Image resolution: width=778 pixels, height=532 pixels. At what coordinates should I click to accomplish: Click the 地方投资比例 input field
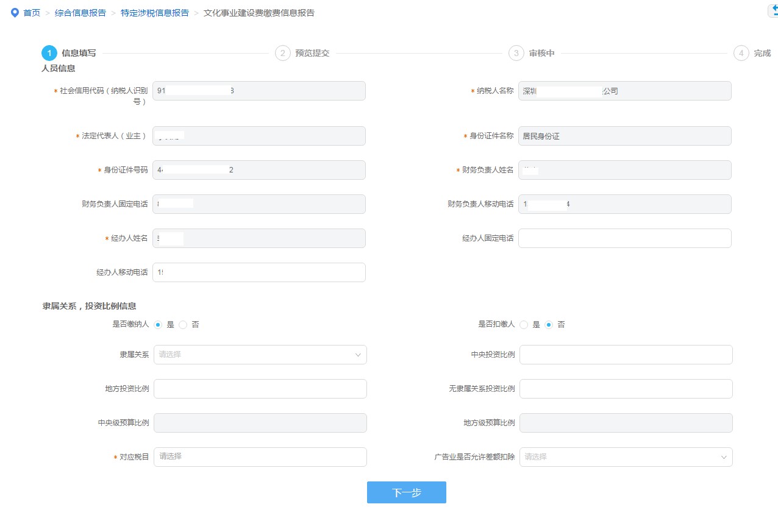[260, 388]
